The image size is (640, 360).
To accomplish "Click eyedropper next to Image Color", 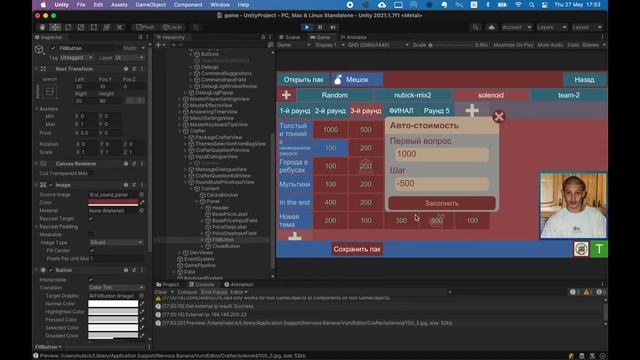I will click(142, 202).
